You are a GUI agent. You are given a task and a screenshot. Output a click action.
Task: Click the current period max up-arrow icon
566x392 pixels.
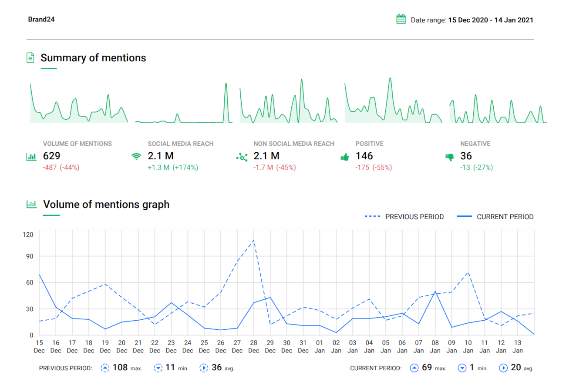tap(414, 368)
